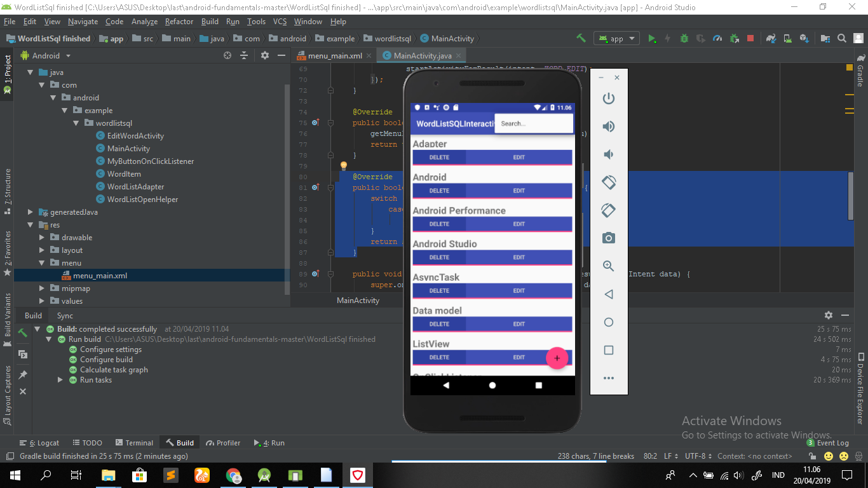868x488 pixels.
Task: Expand the Run tasks build node
Action: (60, 380)
